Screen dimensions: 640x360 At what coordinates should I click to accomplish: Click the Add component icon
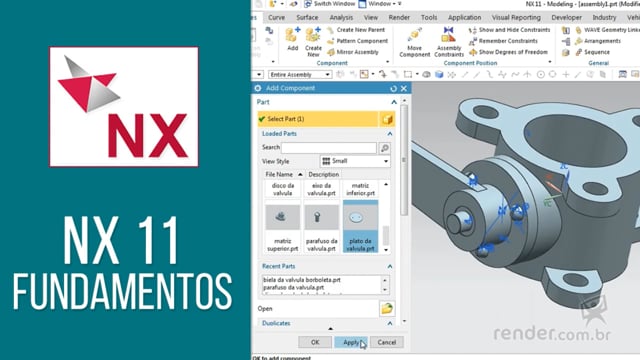pos(292,39)
